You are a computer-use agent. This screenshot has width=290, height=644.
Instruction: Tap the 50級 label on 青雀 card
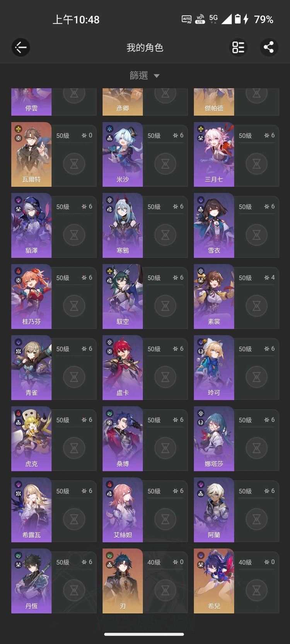coord(63,349)
